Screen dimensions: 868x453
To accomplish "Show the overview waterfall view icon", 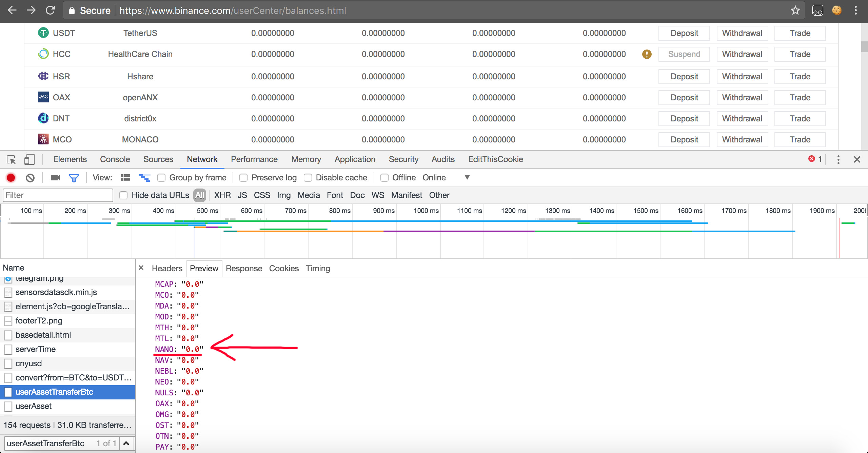I will pos(144,178).
